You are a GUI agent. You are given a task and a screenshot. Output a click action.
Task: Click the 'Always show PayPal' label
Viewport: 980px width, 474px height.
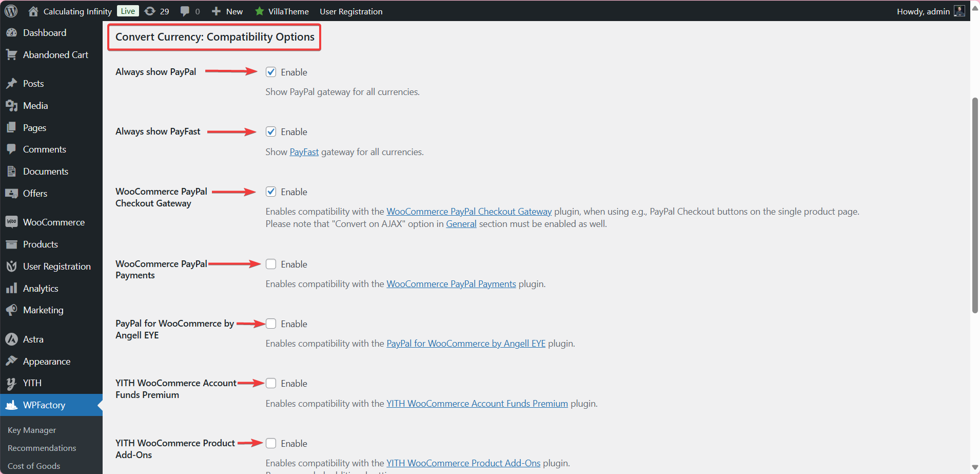click(x=155, y=72)
